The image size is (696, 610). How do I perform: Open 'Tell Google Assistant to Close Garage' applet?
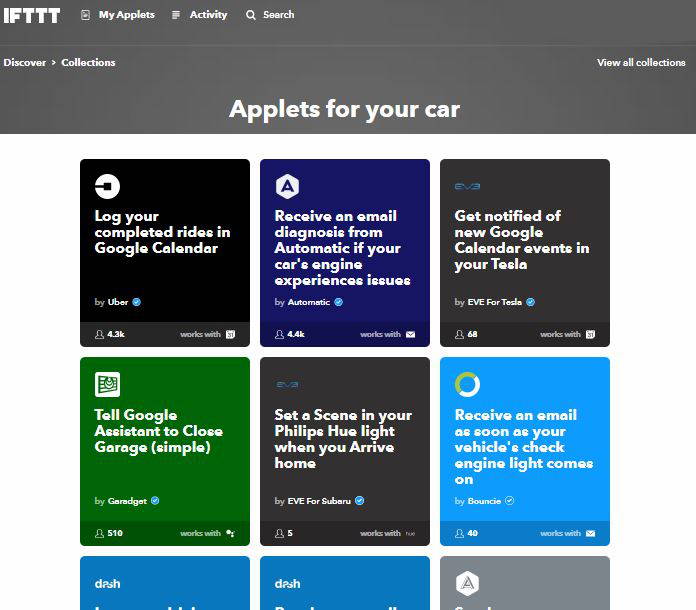(x=159, y=431)
